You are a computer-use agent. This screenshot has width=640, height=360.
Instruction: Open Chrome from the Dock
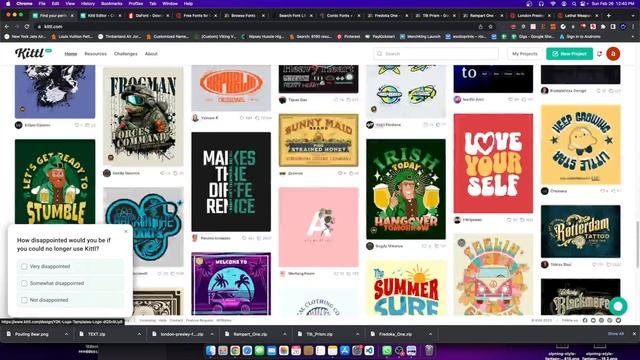235,350
